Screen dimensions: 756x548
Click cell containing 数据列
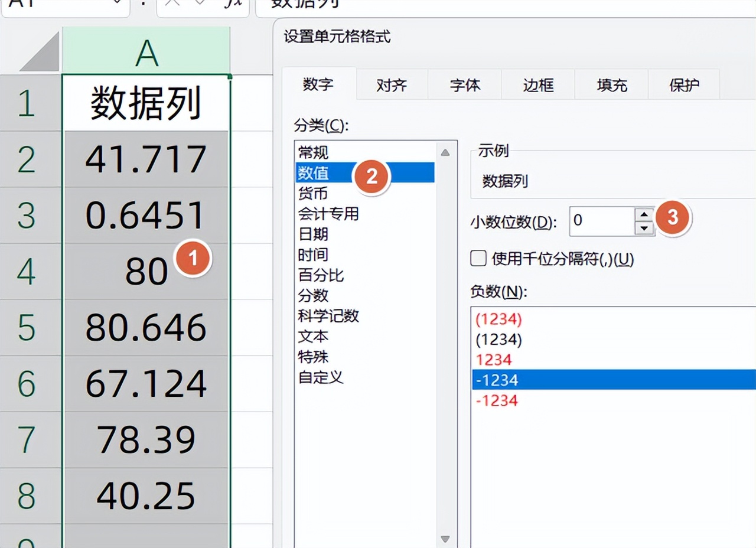click(x=146, y=103)
